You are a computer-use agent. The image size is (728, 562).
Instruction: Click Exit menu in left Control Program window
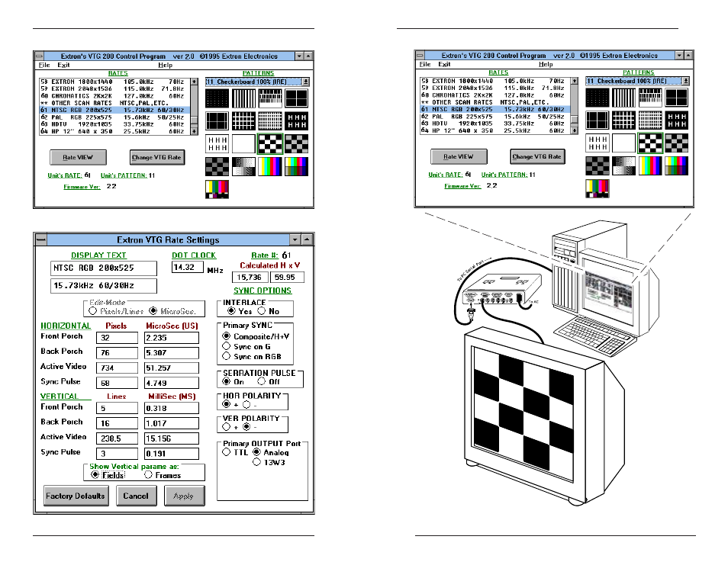pyautogui.click(x=63, y=65)
